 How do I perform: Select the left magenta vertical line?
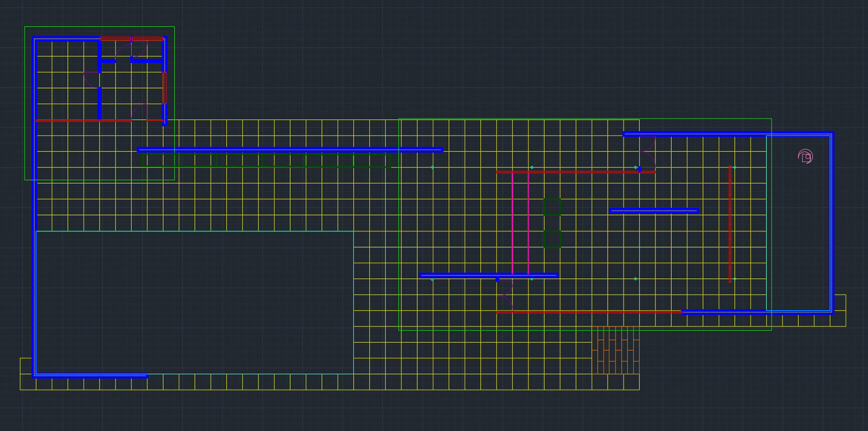click(x=512, y=223)
